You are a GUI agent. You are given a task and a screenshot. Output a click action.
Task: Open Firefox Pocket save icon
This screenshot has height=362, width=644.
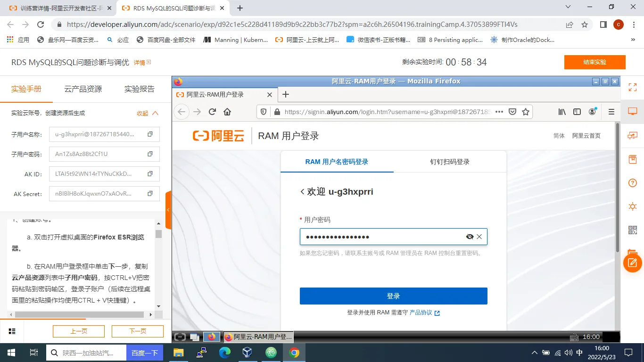click(512, 112)
